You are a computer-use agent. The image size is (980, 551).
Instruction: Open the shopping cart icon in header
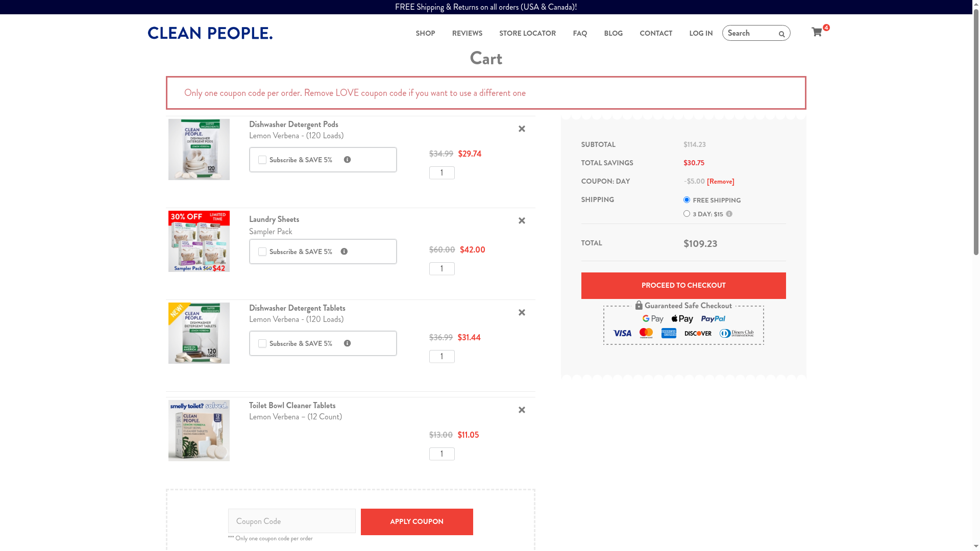click(817, 32)
